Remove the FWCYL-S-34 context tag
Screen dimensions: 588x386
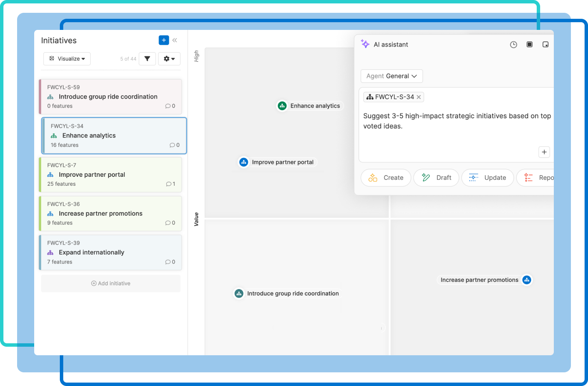pos(419,97)
